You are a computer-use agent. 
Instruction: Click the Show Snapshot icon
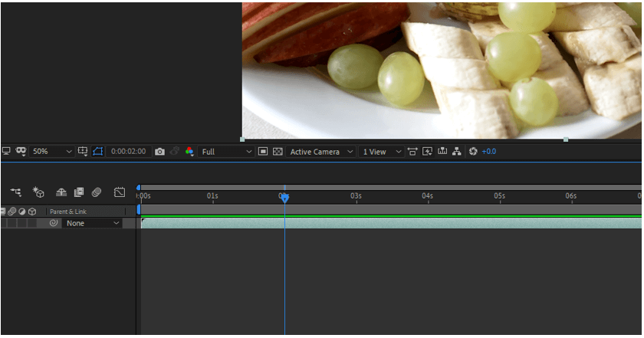[175, 151]
